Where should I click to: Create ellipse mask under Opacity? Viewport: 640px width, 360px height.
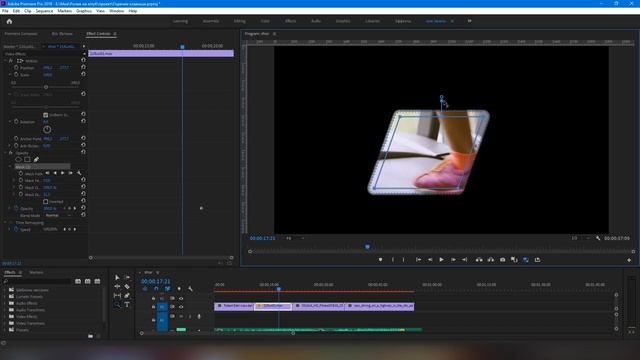[x=18, y=160]
